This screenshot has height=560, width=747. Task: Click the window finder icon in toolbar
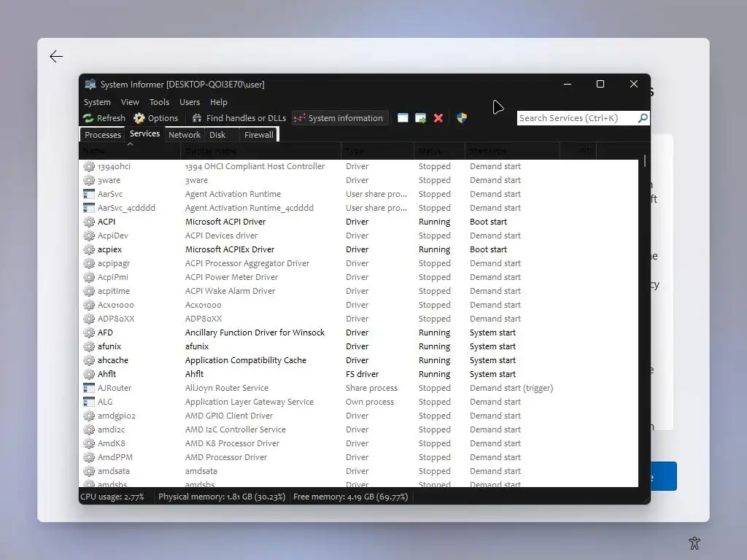403,118
